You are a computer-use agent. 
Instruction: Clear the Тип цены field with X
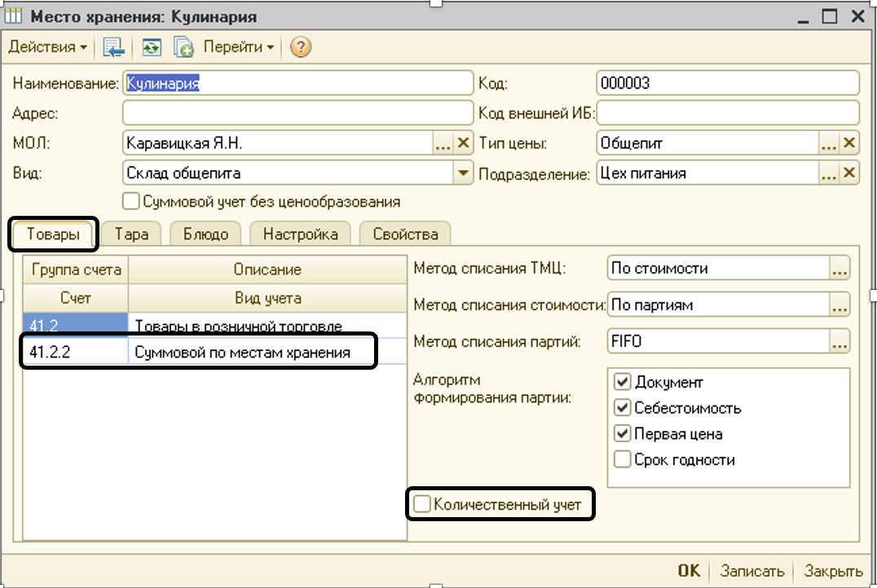tap(849, 143)
